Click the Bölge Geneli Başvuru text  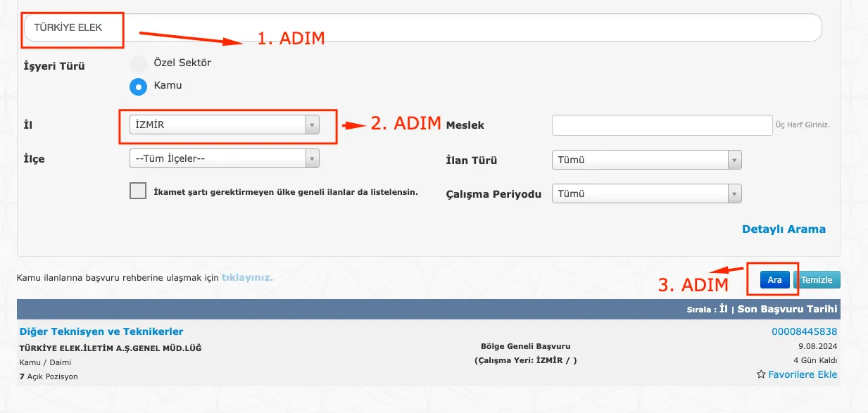[x=525, y=346]
